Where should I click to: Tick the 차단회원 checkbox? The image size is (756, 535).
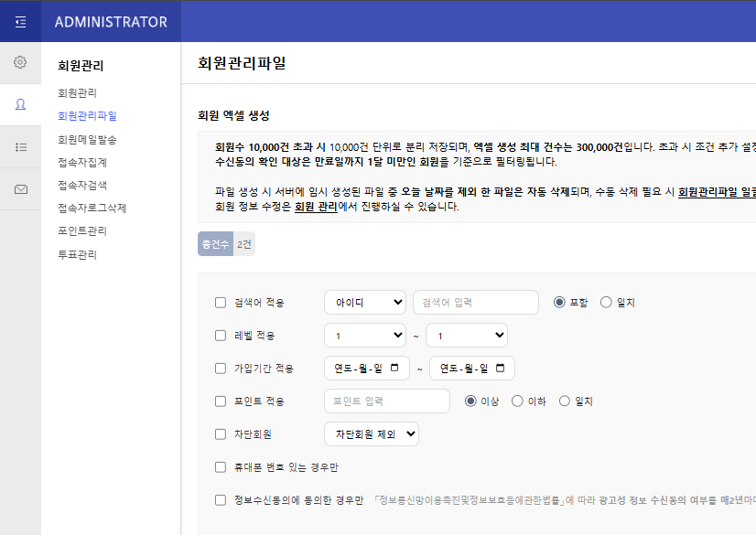220,434
